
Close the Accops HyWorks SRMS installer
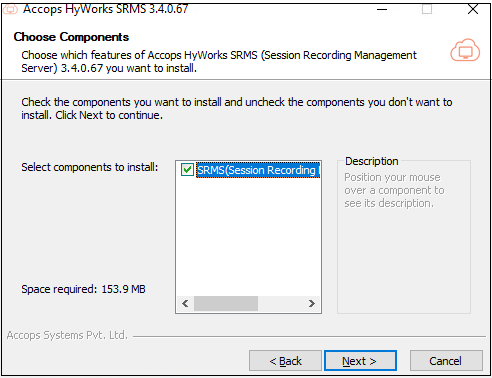coord(473,9)
